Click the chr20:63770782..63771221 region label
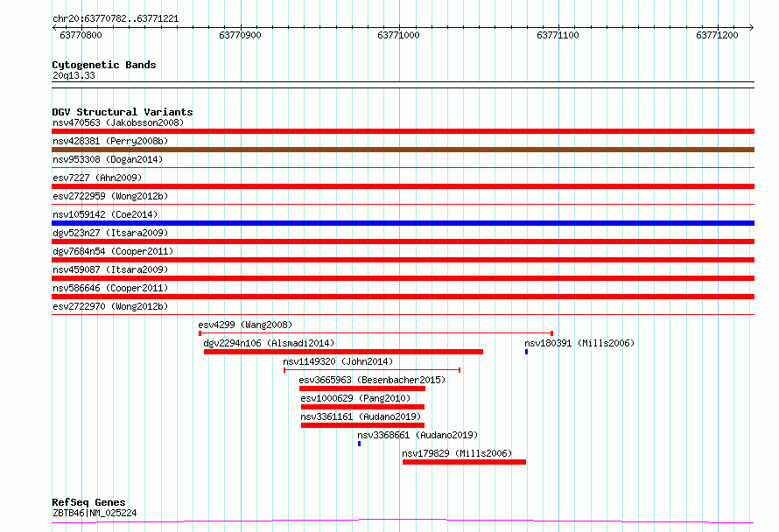This screenshot has width=779, height=532. click(x=116, y=19)
